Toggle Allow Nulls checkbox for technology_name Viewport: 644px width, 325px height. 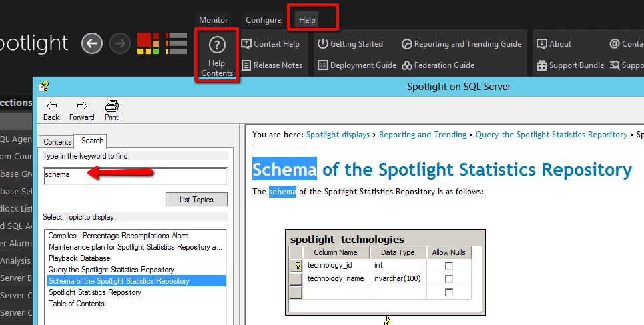click(x=449, y=278)
